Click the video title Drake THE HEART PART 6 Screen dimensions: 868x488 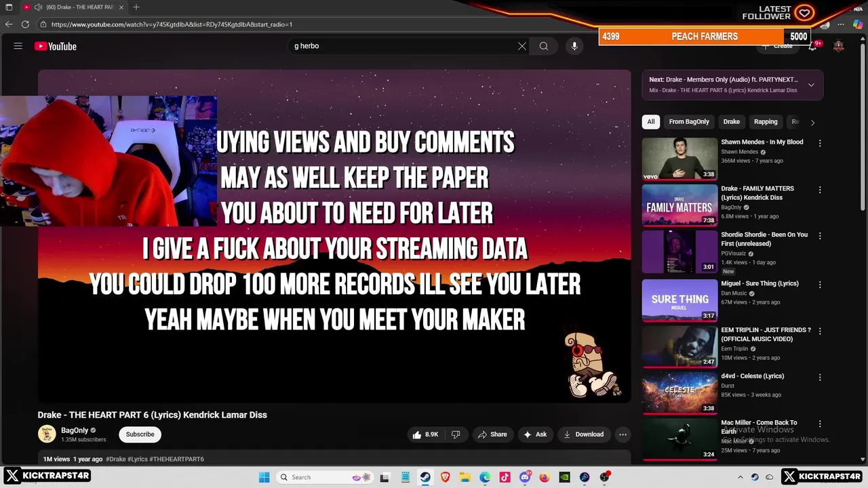[153, 415]
